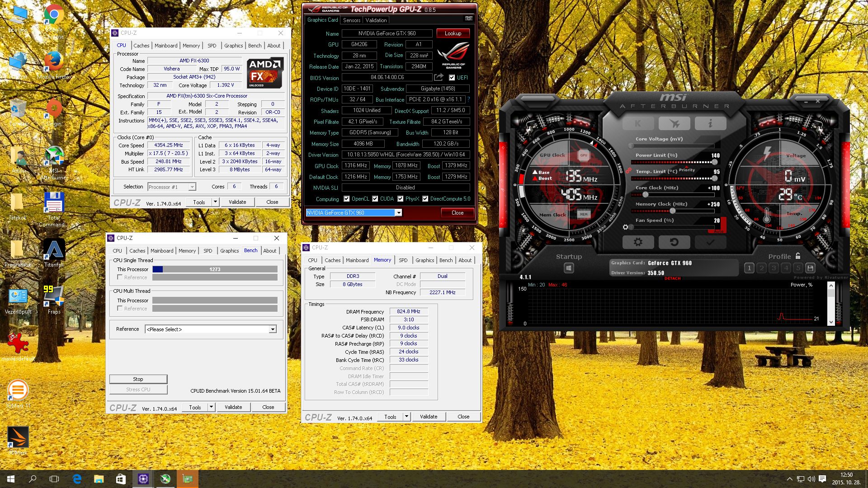Open the Titanfall desktop shortcut
868x488 pixels.
[x=54, y=253]
